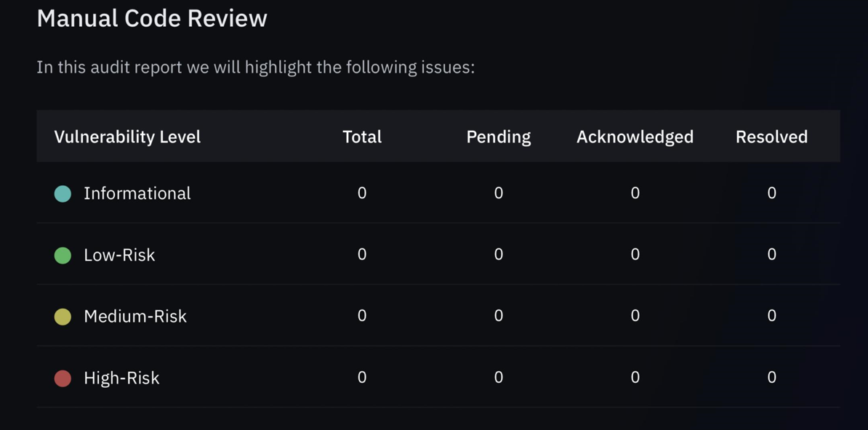Click the yellow Medium-Risk severity dot
The image size is (868, 430).
[63, 317]
